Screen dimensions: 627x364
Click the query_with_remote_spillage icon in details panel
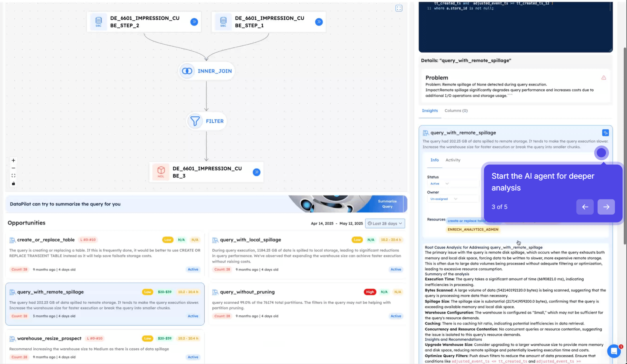426,133
